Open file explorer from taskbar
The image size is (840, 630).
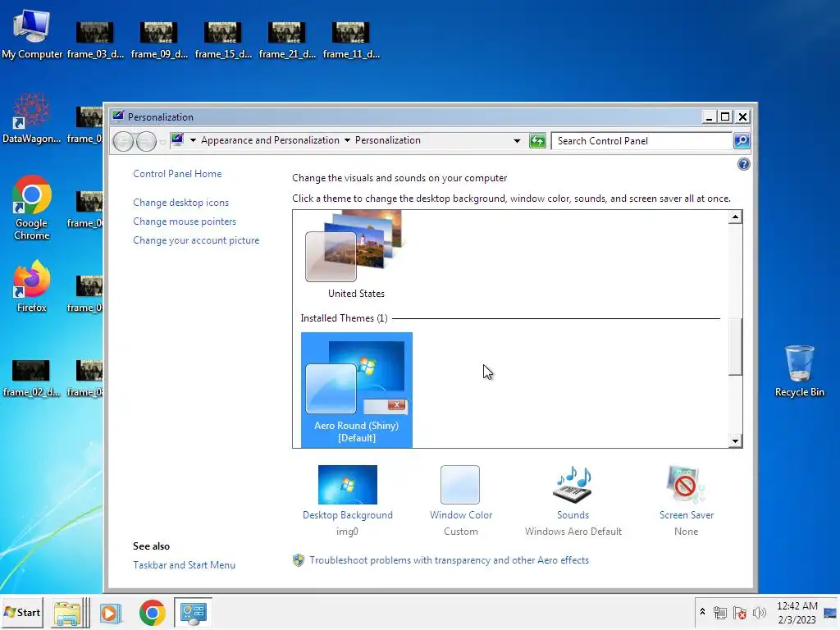point(67,613)
